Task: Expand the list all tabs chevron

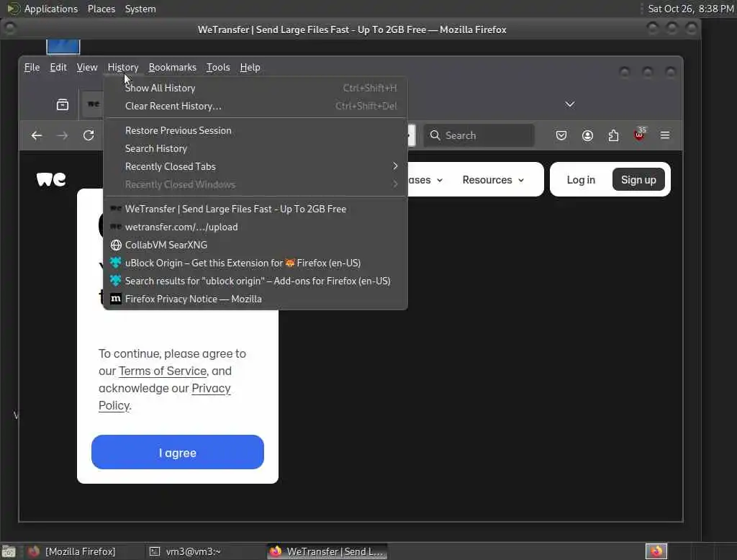Action: [570, 104]
